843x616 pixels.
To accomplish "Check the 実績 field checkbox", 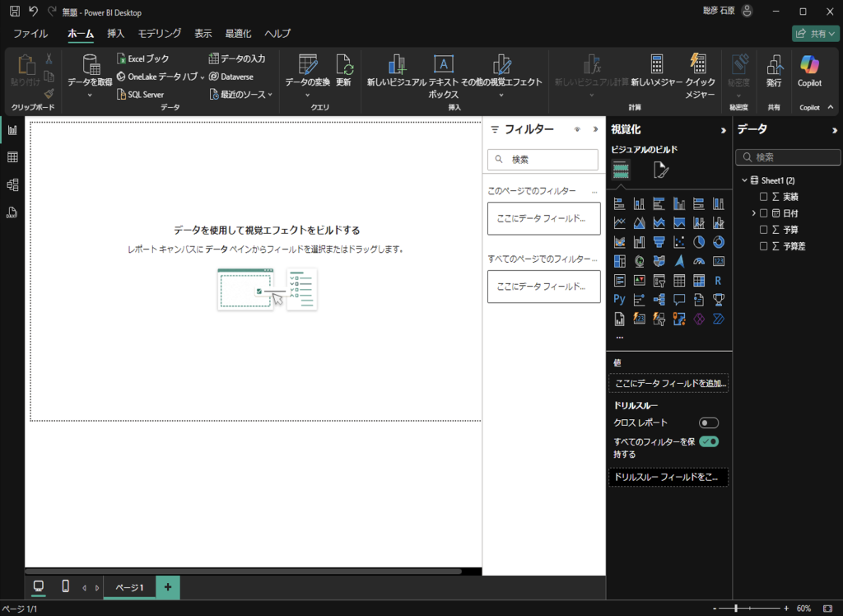I will (764, 197).
